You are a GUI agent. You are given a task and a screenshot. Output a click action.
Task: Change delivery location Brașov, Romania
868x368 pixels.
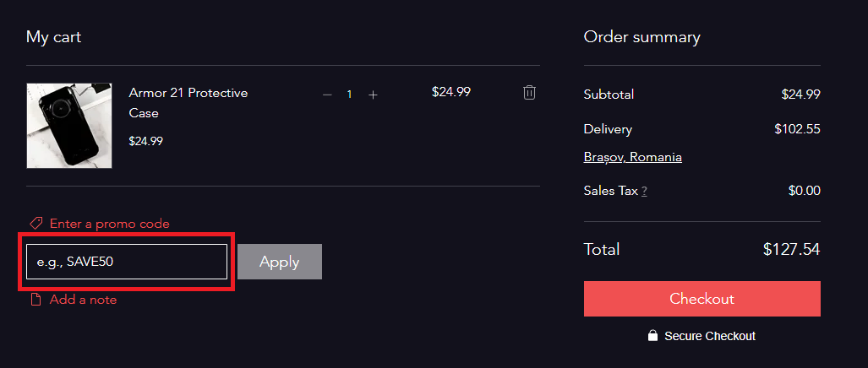click(x=632, y=157)
